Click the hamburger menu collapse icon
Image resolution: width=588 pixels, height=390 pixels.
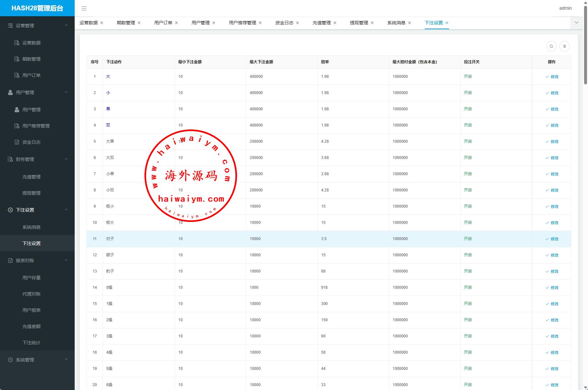(84, 8)
